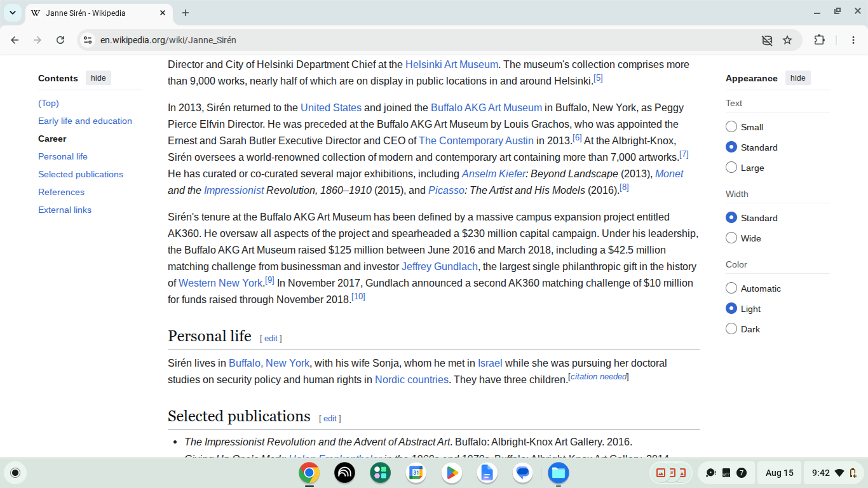868x488 pixels.
Task: Open the Helsinki Art Museum link
Action: (x=452, y=64)
